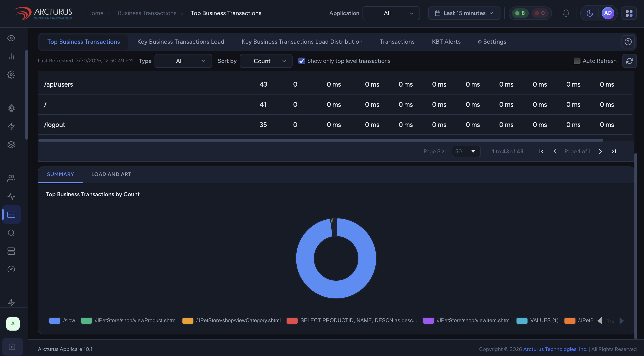644x356 pixels.
Task: Open Key Business Transactions Load Distribution tab
Action: pyautogui.click(x=302, y=42)
